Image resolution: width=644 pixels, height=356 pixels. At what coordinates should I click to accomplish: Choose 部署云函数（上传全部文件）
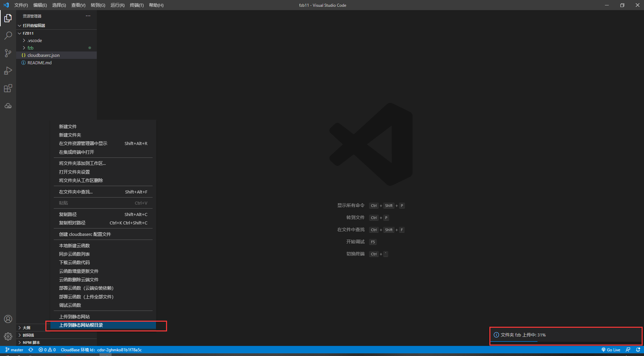[103, 297]
